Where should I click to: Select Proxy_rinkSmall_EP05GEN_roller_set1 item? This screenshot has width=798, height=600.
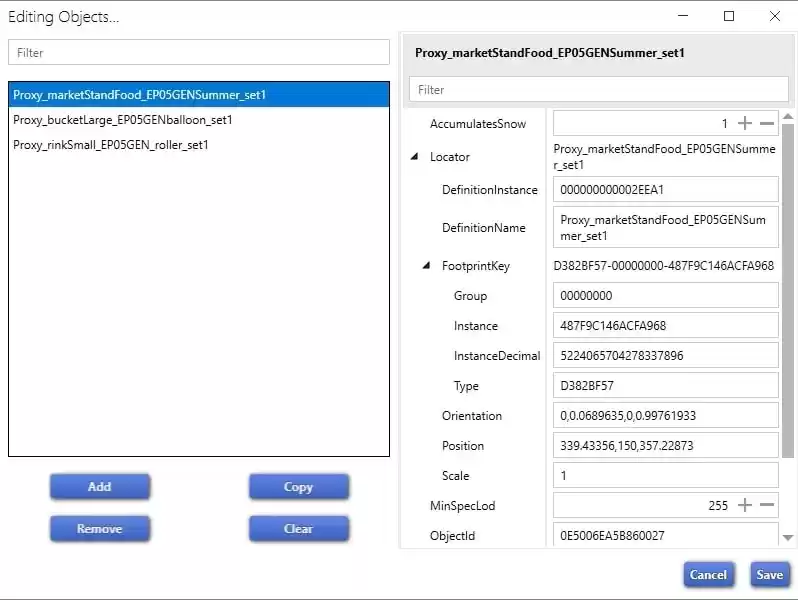pos(111,145)
